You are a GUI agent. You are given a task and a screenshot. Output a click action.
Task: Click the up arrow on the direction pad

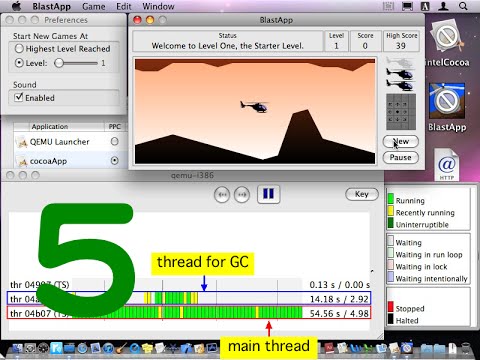[x=397, y=105]
